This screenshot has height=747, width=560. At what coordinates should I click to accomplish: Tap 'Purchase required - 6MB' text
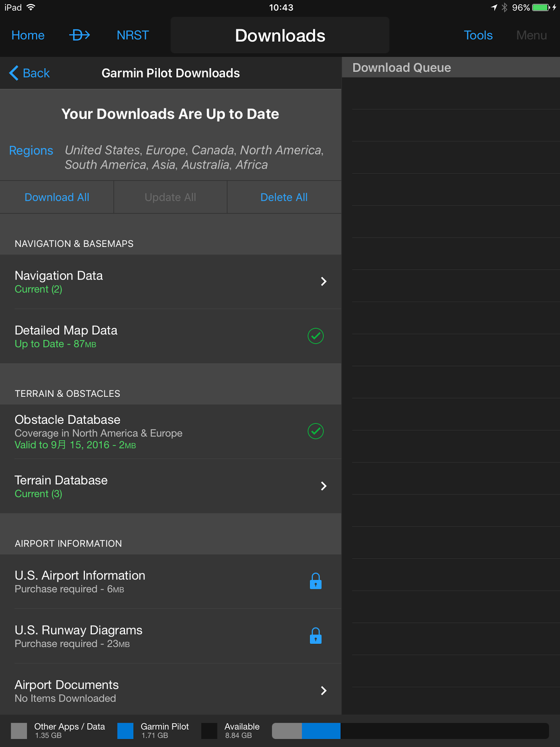point(70,589)
